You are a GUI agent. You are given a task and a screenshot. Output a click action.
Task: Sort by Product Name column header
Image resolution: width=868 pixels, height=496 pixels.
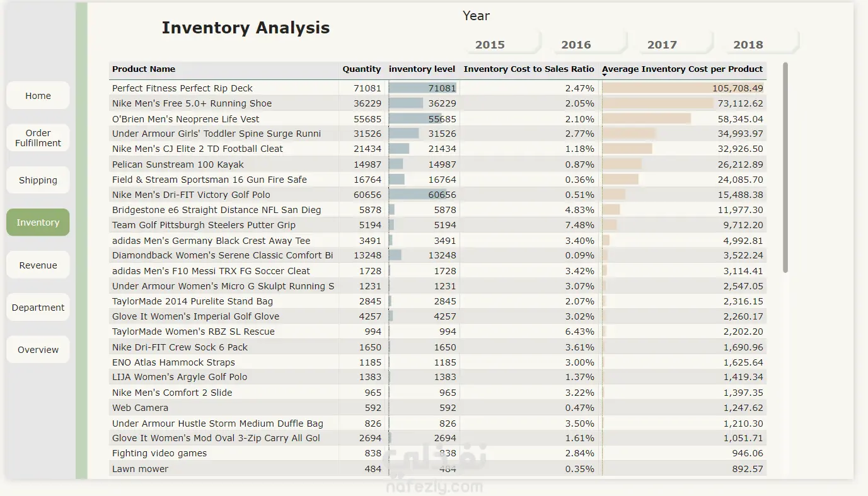coord(144,69)
